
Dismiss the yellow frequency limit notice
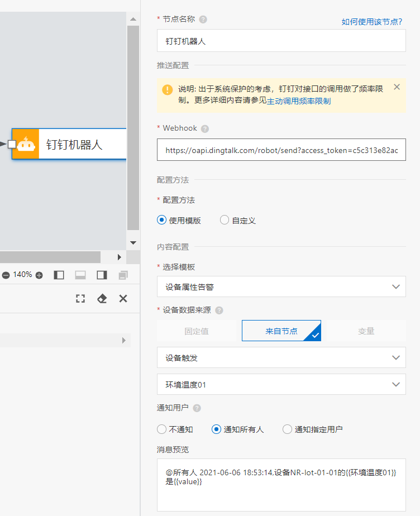tap(397, 87)
